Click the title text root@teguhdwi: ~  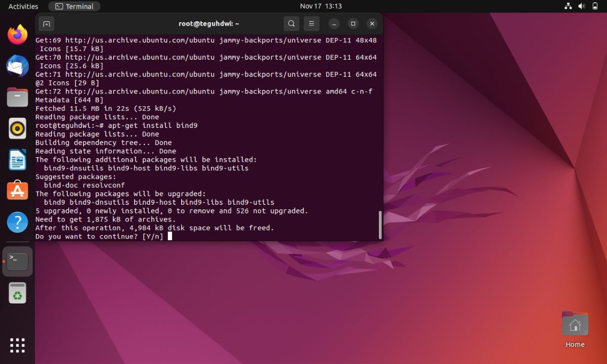pyautogui.click(x=209, y=23)
